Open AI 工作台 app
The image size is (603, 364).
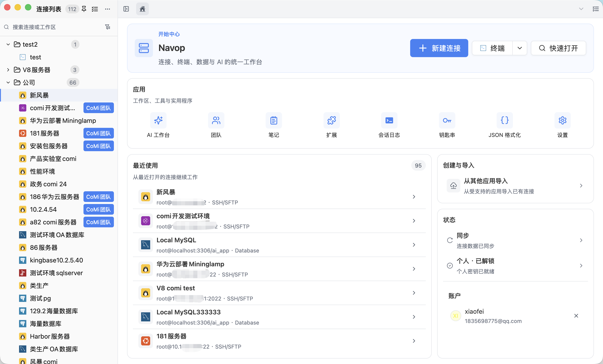point(158,125)
